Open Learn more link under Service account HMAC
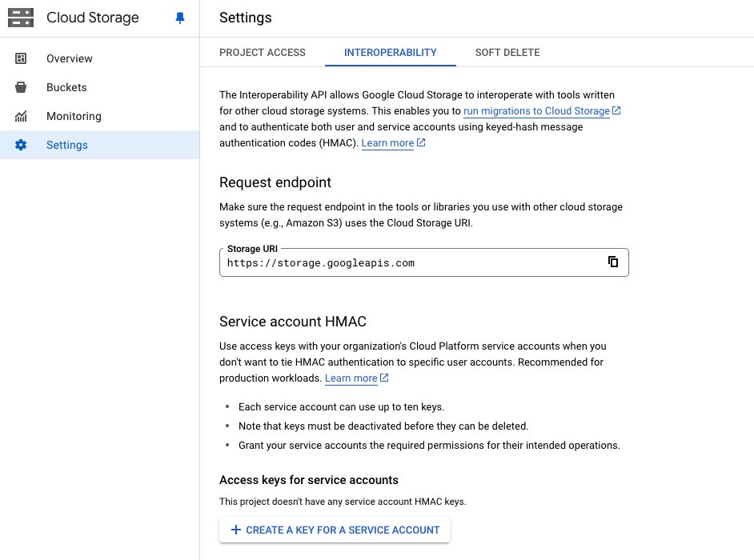 pos(351,378)
